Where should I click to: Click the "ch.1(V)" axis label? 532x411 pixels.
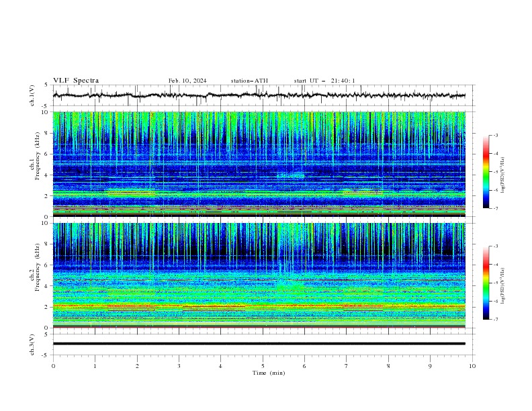[x=32, y=95]
